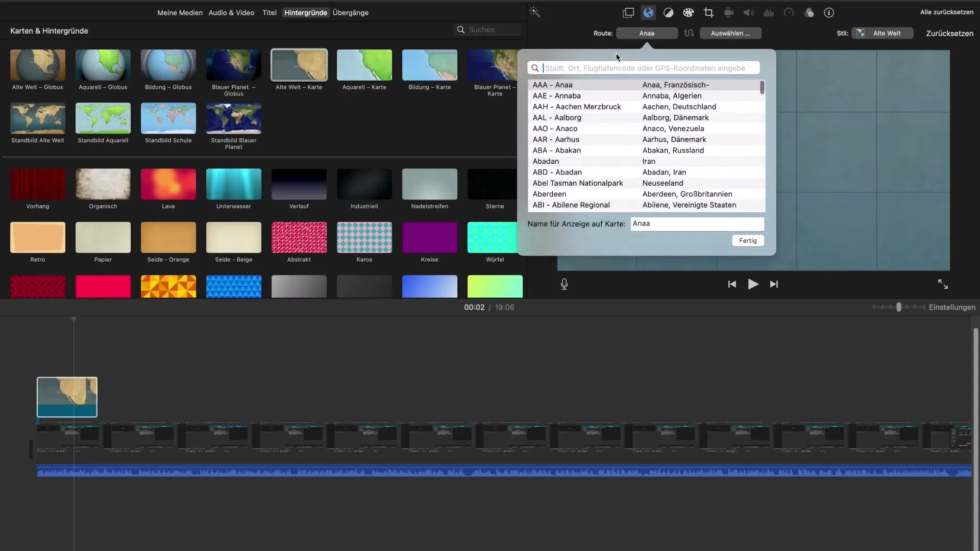Screen dimensions: 980x551
Task: Click Alle zurücksetzen button
Action: click(x=947, y=12)
